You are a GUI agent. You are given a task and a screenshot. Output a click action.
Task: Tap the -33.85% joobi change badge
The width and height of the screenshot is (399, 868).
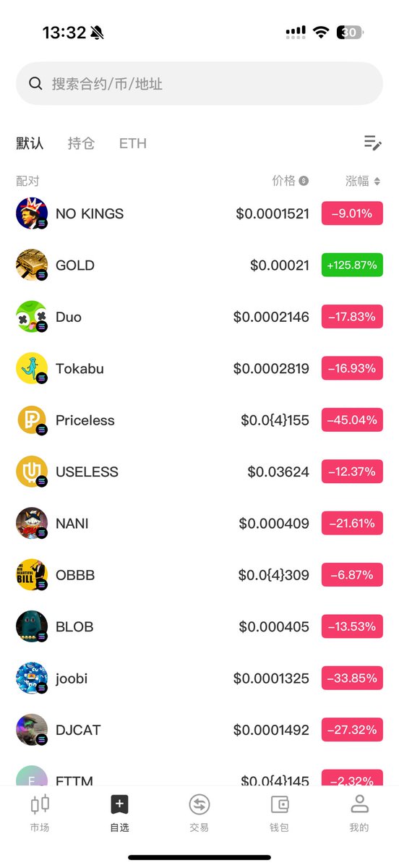click(352, 678)
